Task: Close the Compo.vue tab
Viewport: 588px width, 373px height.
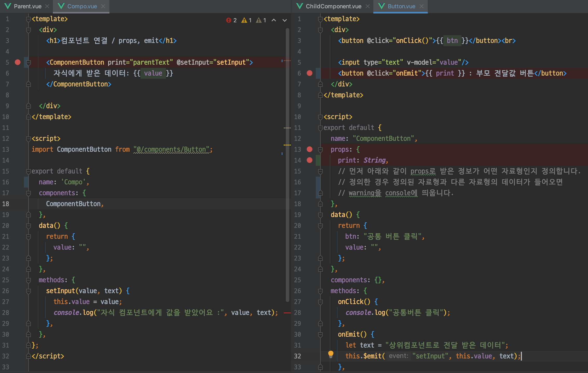Action: tap(103, 6)
